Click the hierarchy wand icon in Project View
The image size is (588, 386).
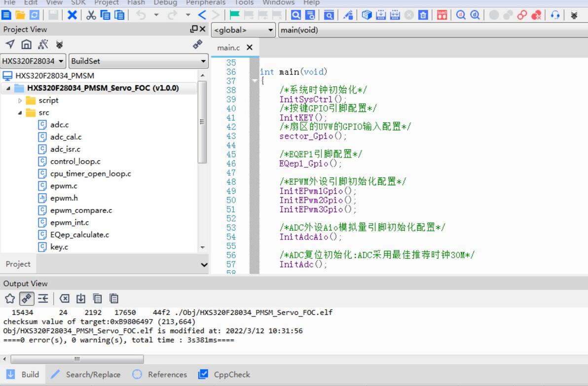43,44
